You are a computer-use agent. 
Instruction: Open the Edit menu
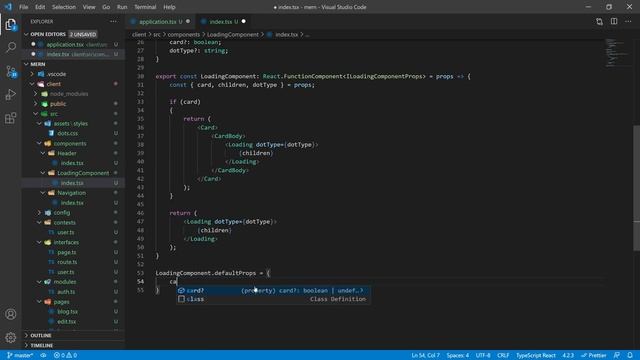40,7
